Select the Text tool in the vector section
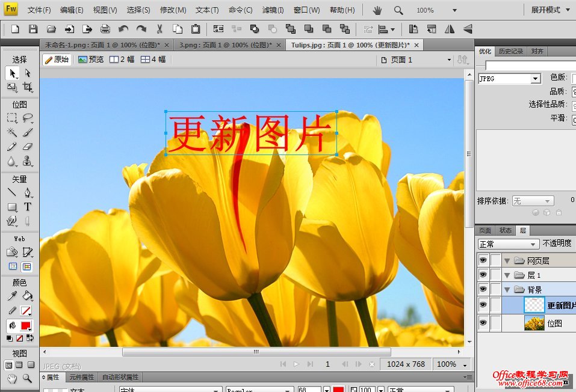This screenshot has width=576, height=392. point(28,207)
